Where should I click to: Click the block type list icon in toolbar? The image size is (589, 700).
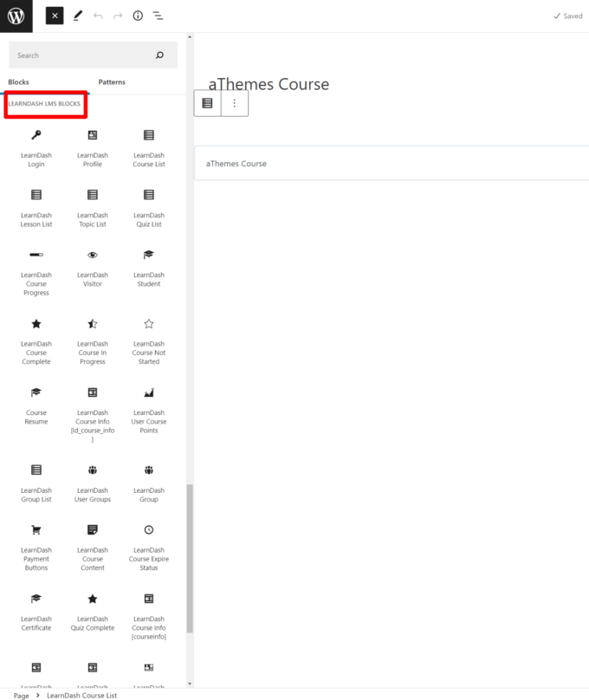(208, 103)
